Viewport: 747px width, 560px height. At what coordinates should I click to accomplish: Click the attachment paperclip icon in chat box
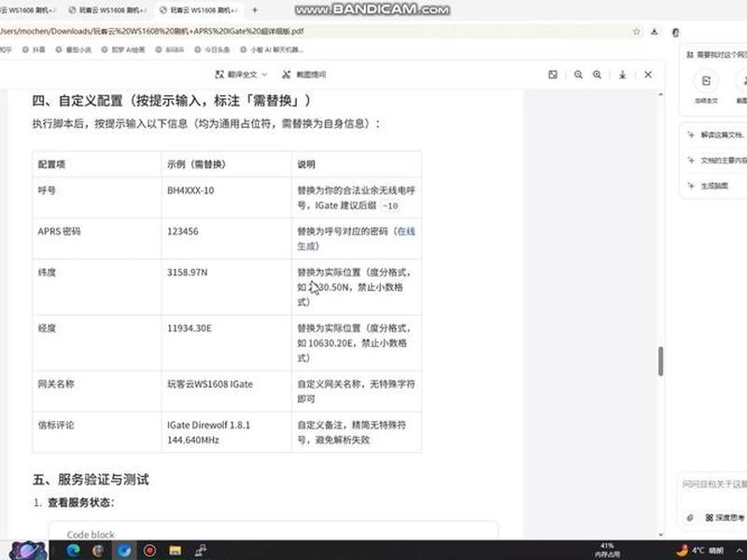click(x=690, y=518)
